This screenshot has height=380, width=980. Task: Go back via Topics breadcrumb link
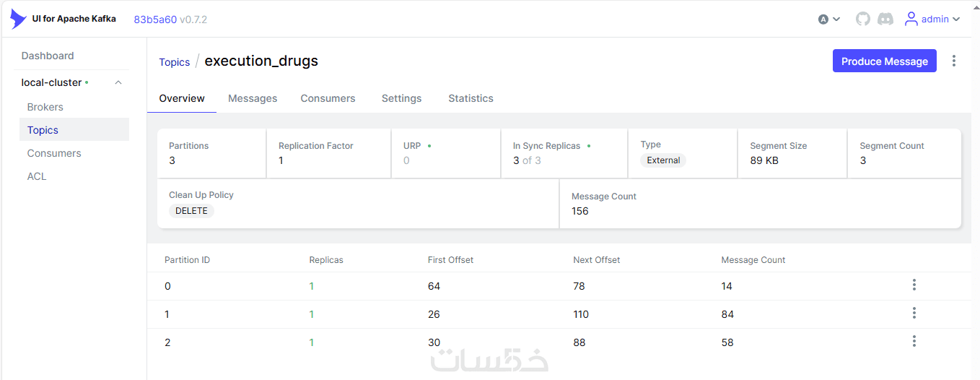175,62
